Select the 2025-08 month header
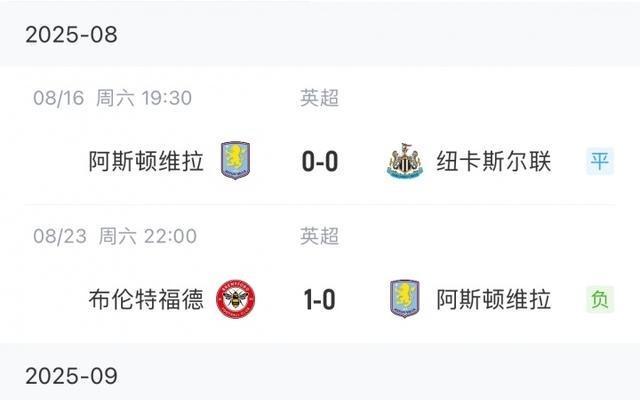The width and height of the screenshot is (640, 400). [x=71, y=35]
